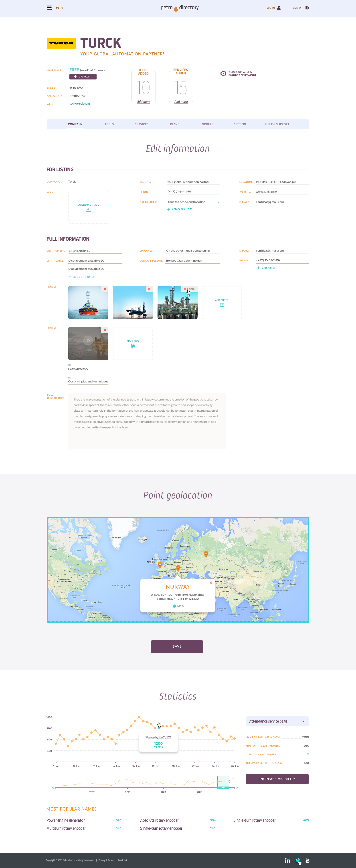Switch to the Plans tab
The image size is (356, 868).
[174, 124]
